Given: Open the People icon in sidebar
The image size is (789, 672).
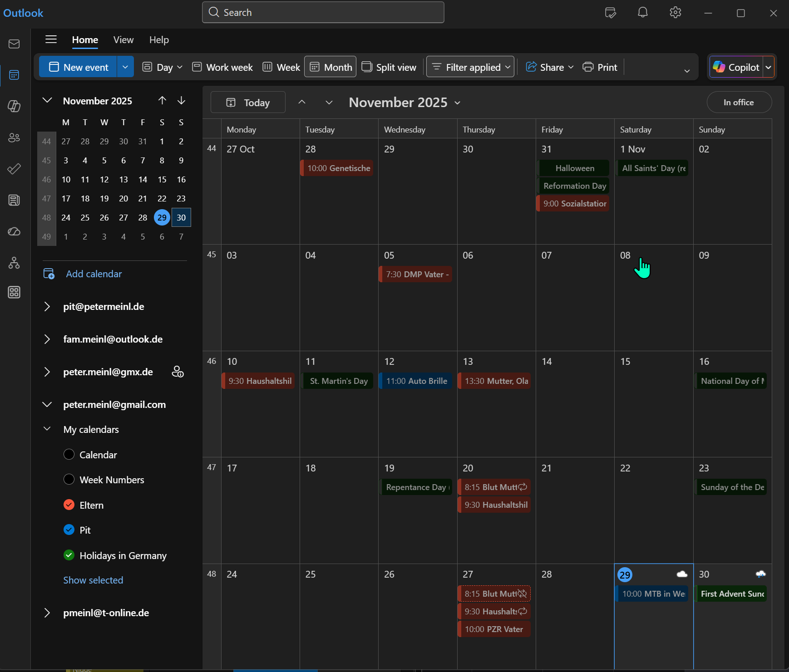Looking at the screenshot, I should (x=14, y=137).
